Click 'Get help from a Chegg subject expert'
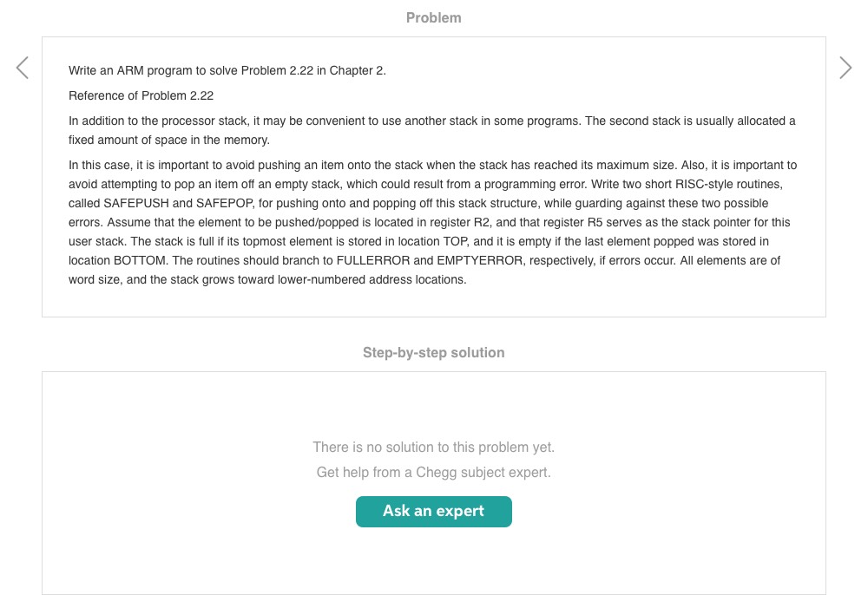Image resolution: width=868 pixels, height=595 pixels. tap(433, 472)
